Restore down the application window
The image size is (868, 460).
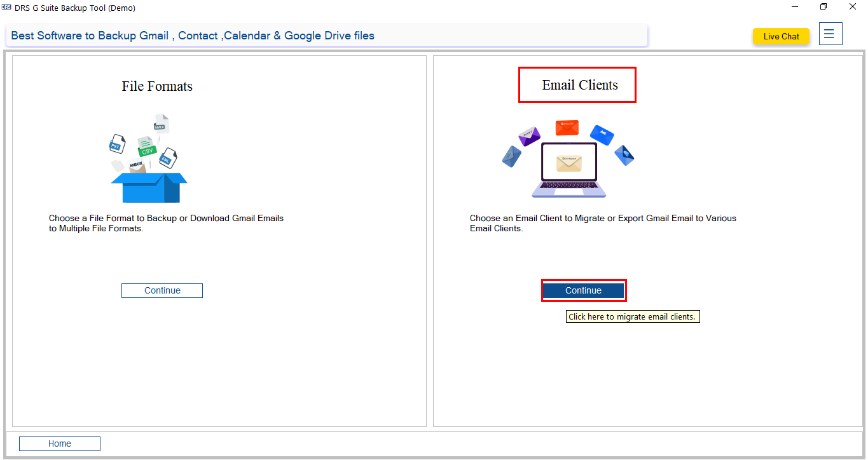point(823,7)
